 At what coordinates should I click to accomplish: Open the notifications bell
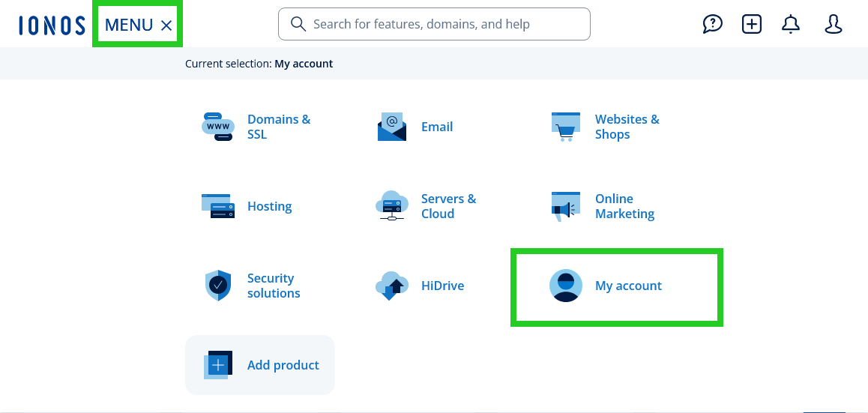791,24
